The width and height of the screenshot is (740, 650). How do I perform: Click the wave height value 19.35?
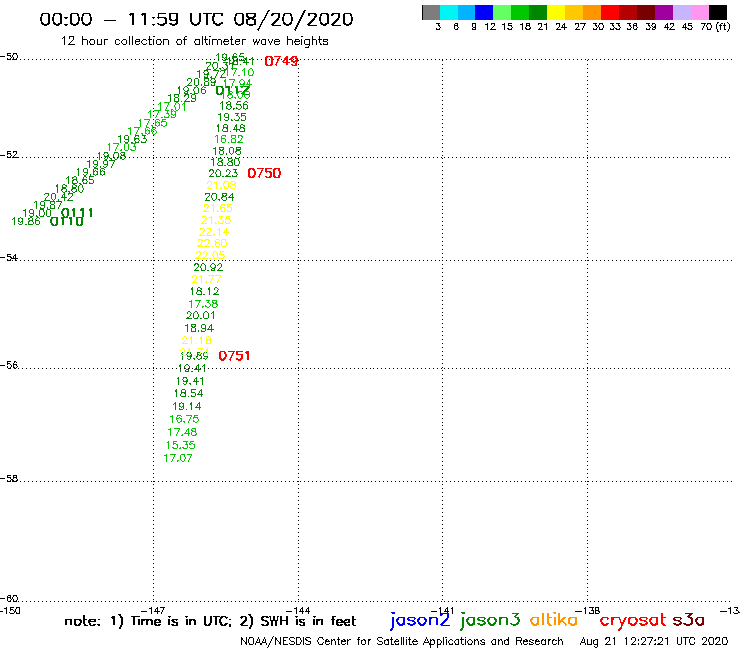232,117
